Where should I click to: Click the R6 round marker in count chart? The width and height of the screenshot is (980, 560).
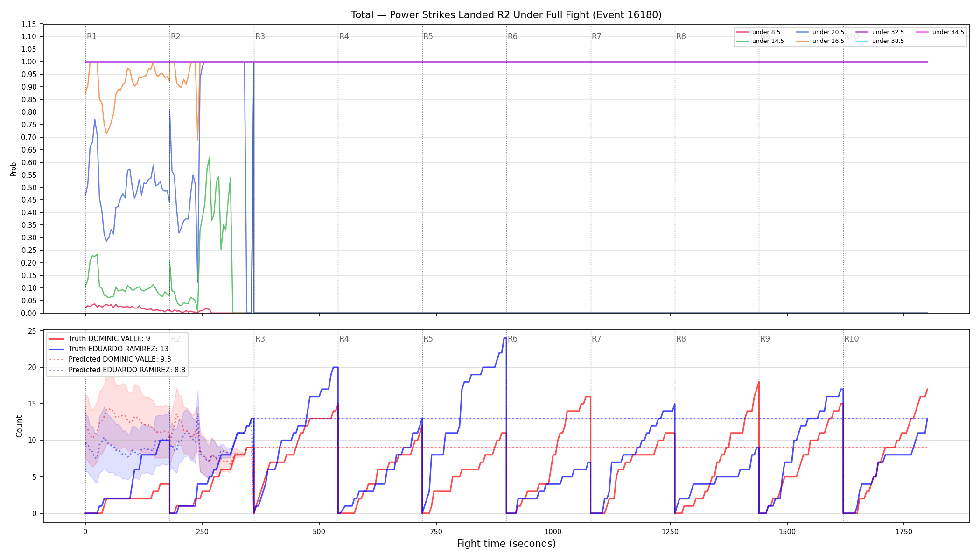coord(512,339)
